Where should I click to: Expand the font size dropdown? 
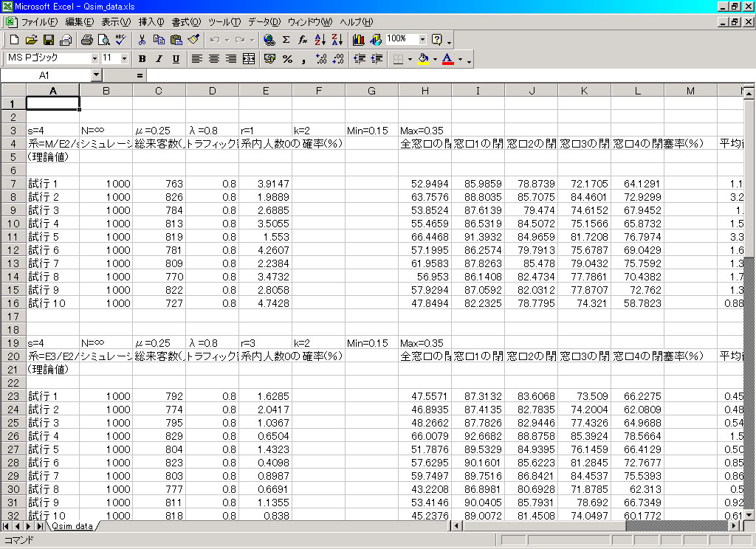123,58
